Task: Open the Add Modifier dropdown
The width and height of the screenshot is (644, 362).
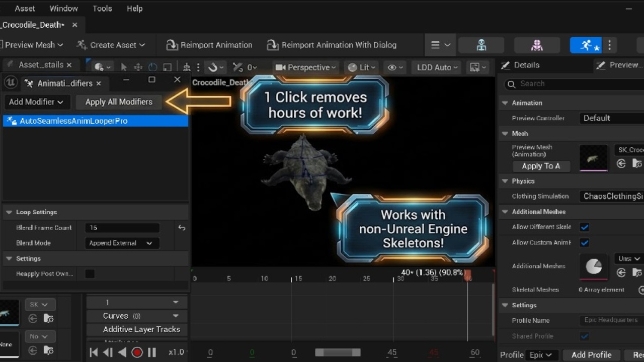Action: (36, 102)
